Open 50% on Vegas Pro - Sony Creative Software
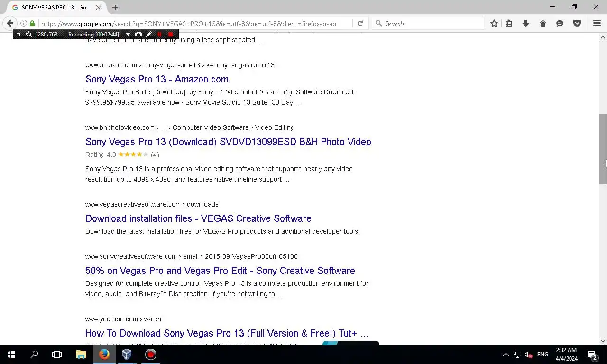 tap(220, 271)
